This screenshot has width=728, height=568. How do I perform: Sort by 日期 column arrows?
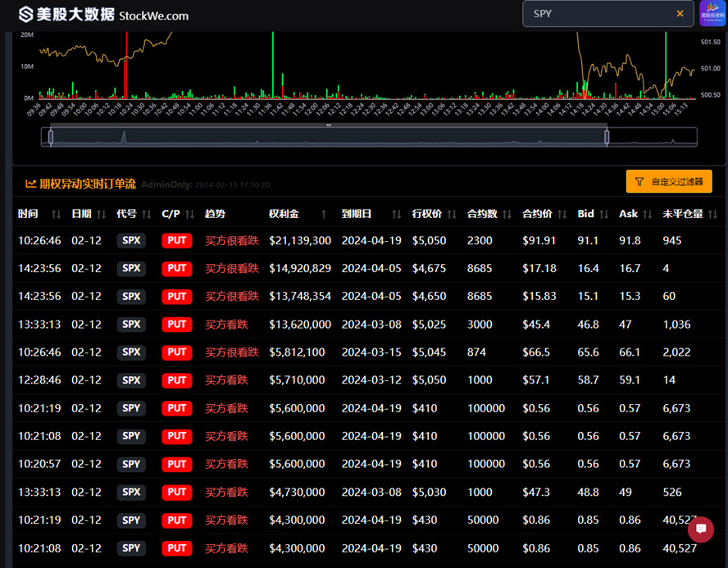[101, 214]
